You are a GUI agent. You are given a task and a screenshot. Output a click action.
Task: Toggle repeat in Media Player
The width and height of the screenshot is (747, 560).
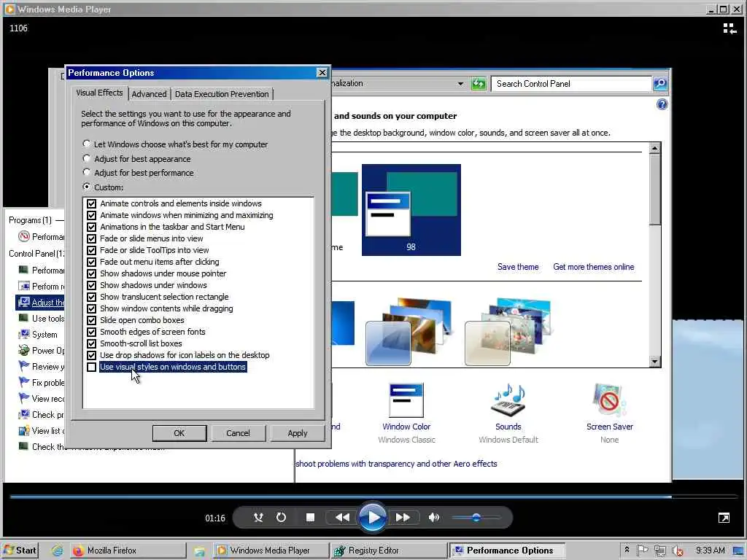click(281, 517)
